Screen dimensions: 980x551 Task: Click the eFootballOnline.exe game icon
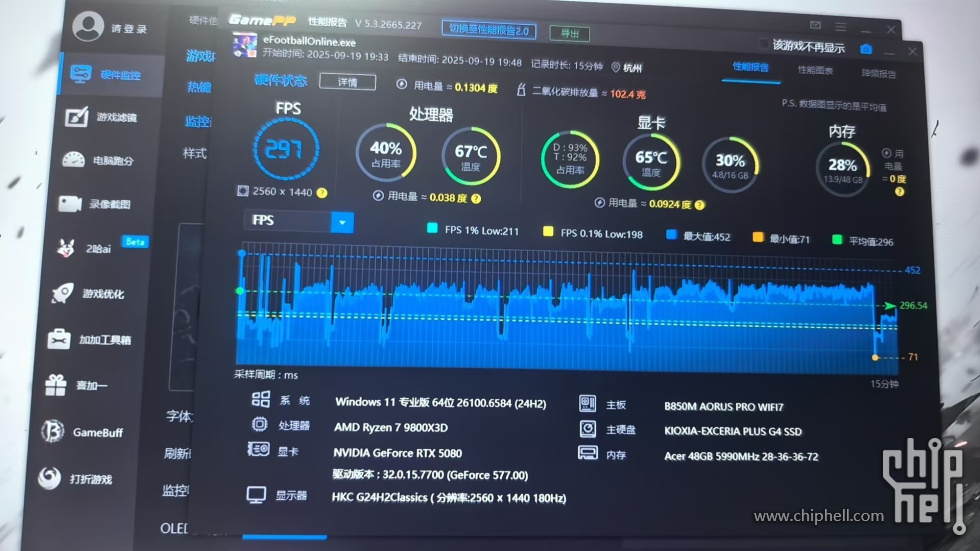click(x=244, y=46)
